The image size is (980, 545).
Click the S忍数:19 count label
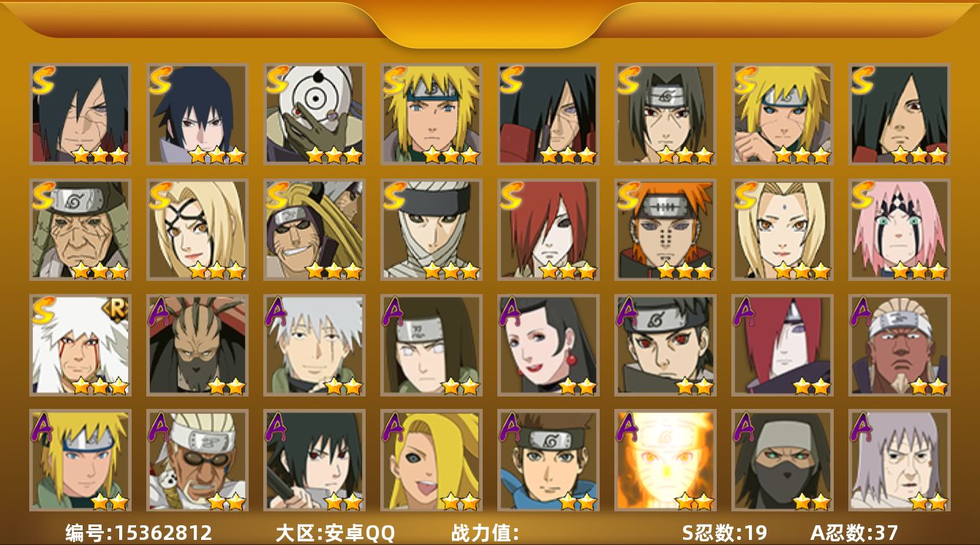click(724, 532)
